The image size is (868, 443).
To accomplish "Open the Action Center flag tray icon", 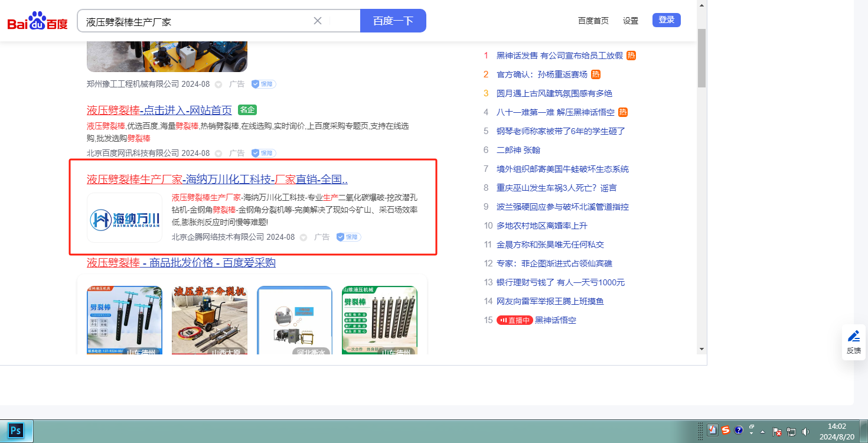I will pyautogui.click(x=778, y=432).
